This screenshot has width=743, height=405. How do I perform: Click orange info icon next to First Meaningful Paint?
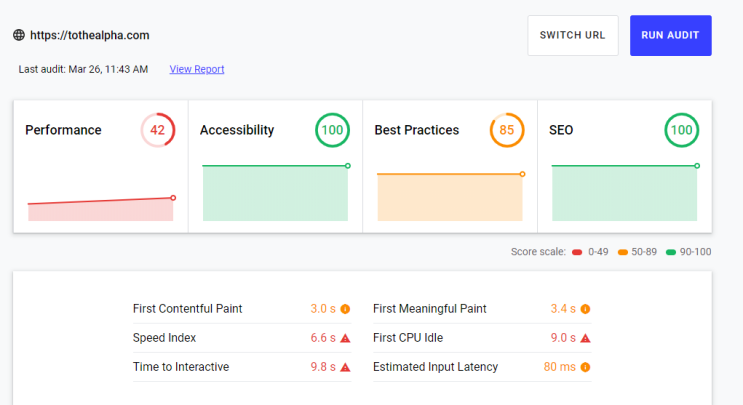[x=586, y=309]
